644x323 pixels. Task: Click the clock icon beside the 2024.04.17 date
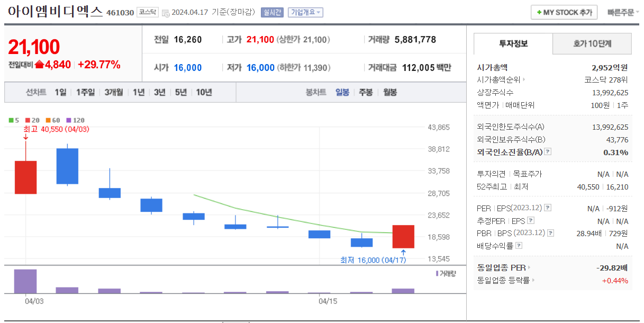coord(166,13)
